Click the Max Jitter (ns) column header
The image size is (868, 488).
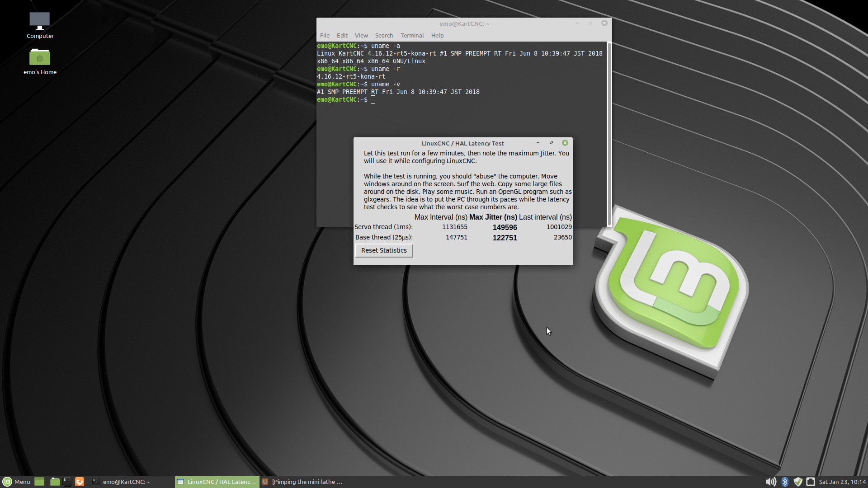click(493, 217)
